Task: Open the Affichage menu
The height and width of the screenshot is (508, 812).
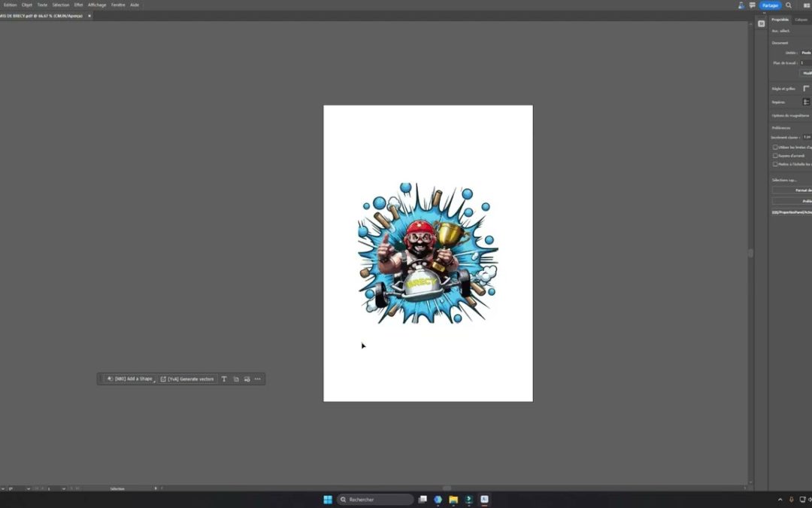Action: [x=97, y=5]
